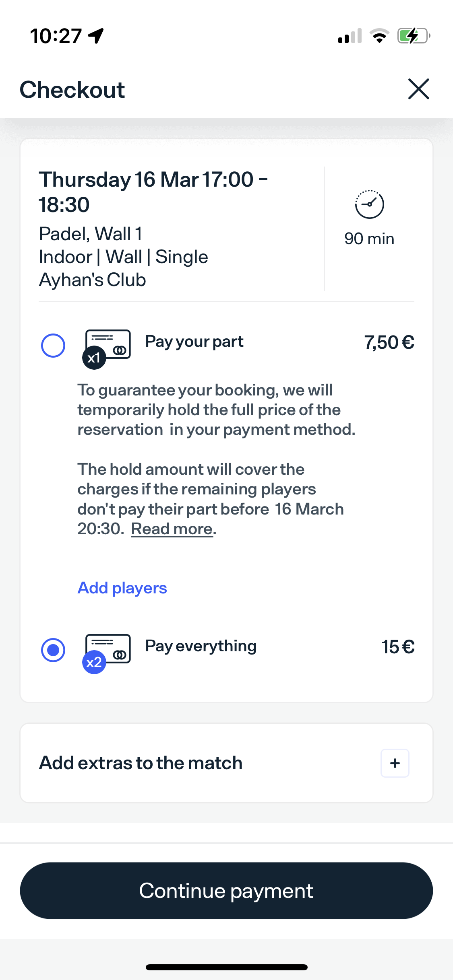
Task: Tap the Add players link
Action: tap(122, 588)
